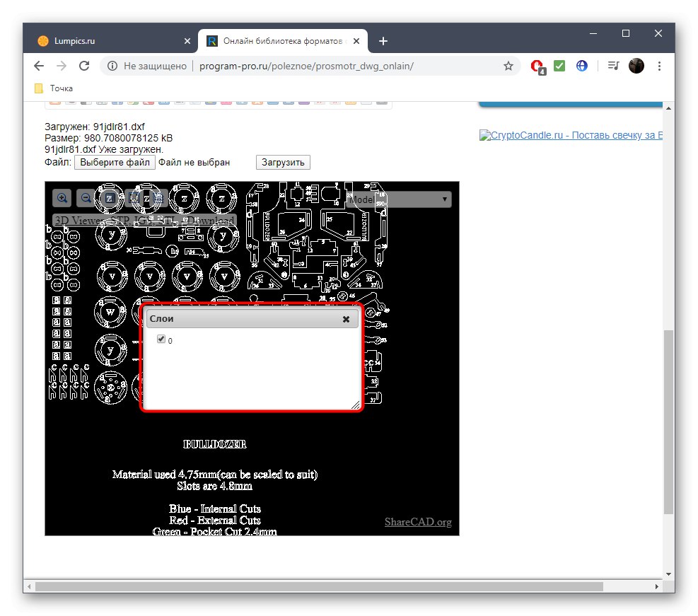Click the scroll right arrow at bottom
This screenshot has width=698, height=616.
point(656,586)
